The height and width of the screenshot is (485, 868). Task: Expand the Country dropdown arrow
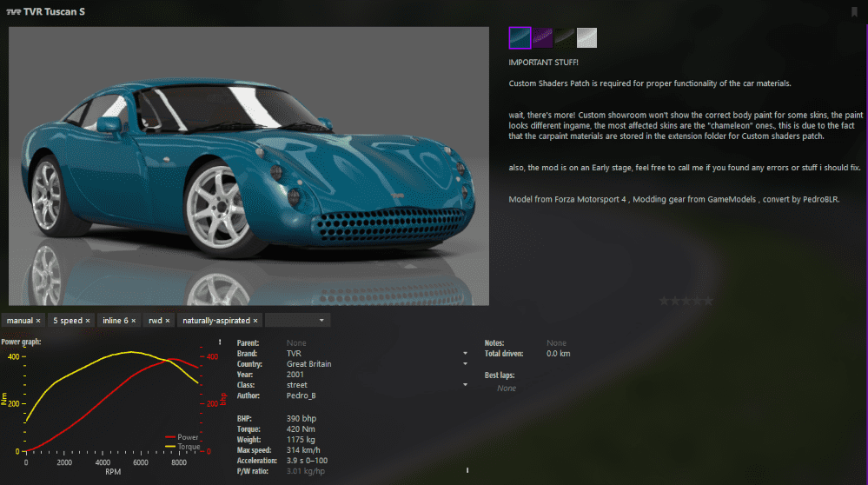pos(465,363)
